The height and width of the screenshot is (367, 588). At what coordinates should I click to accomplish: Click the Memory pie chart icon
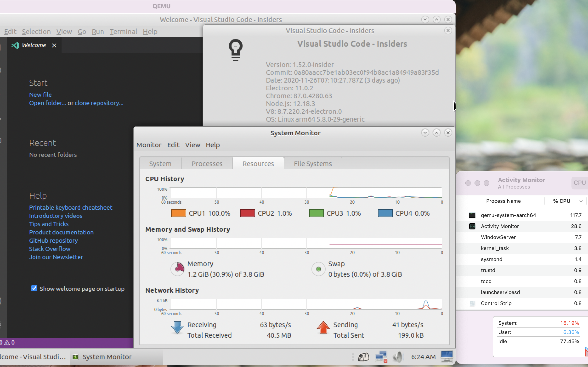pyautogui.click(x=178, y=269)
